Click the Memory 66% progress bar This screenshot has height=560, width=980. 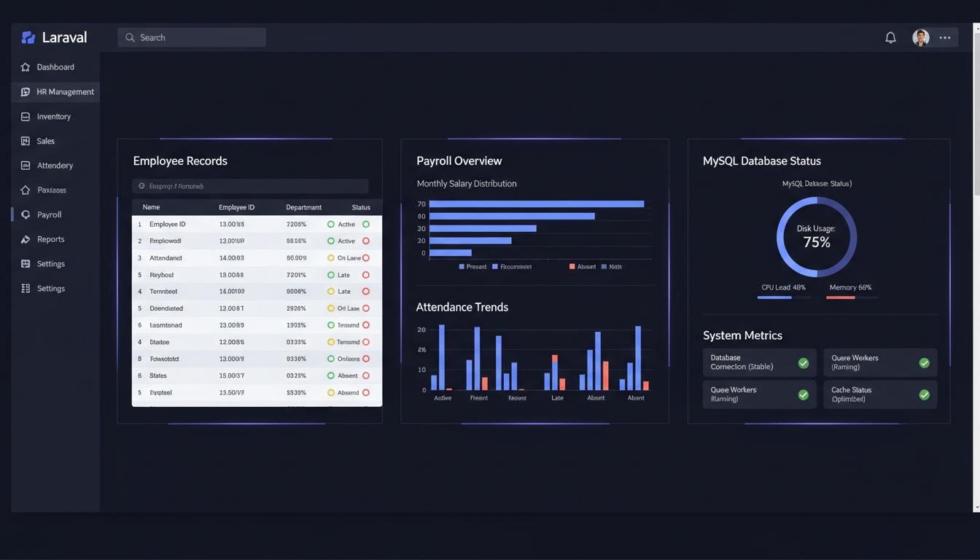pos(852,297)
